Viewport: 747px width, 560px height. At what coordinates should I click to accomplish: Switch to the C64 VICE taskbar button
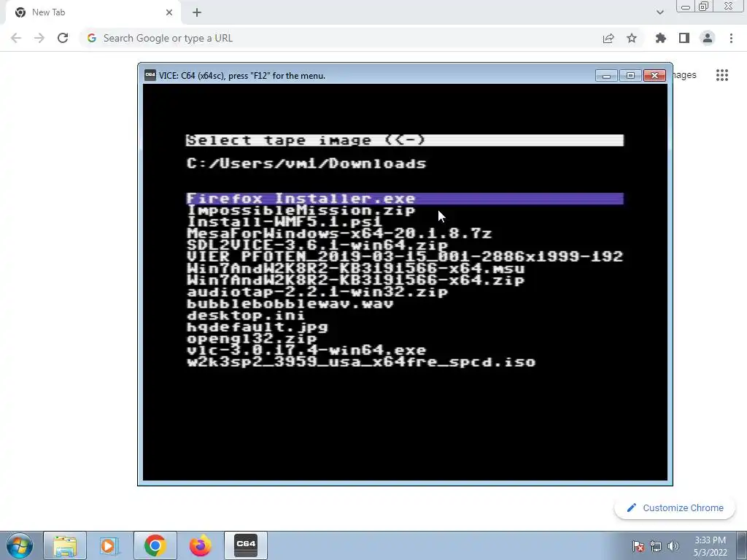point(246,545)
